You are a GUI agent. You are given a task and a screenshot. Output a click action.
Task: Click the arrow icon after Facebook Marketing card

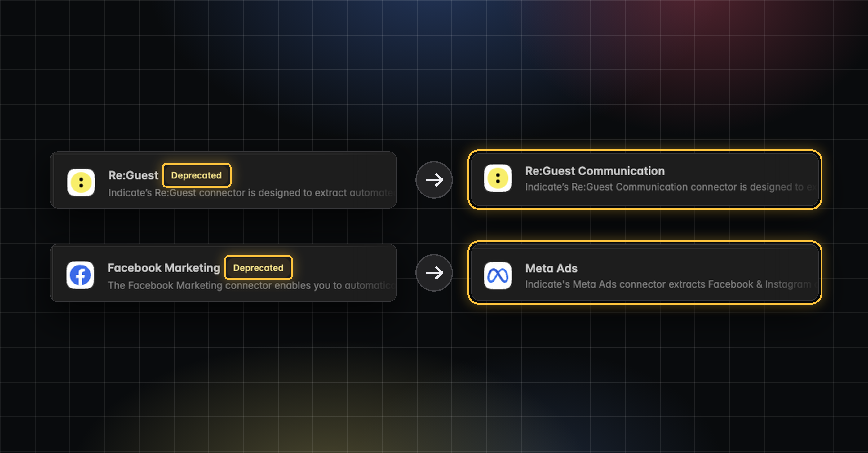(x=434, y=273)
